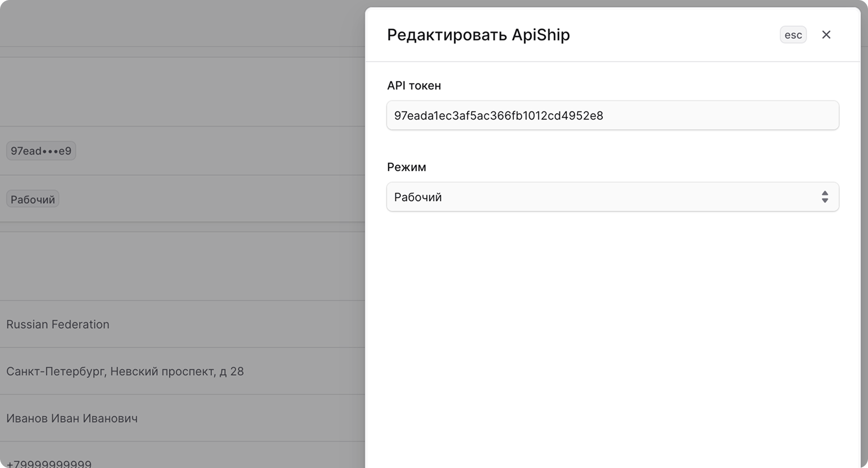Select the API токен input field
Viewport: 868px width, 468px height.
point(612,115)
